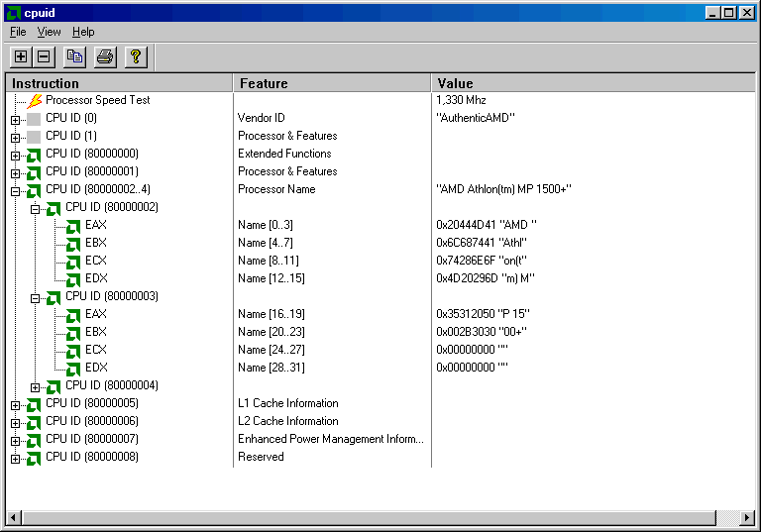This screenshot has height=532, width=761.
Task: Click the icon of EAX with Name [16..19]
Action: coord(73,315)
